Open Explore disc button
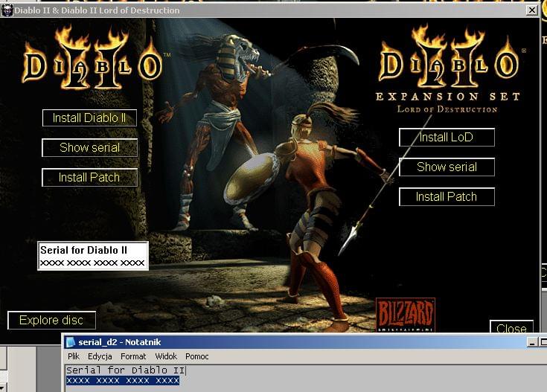The width and height of the screenshot is (547, 392). [51, 320]
